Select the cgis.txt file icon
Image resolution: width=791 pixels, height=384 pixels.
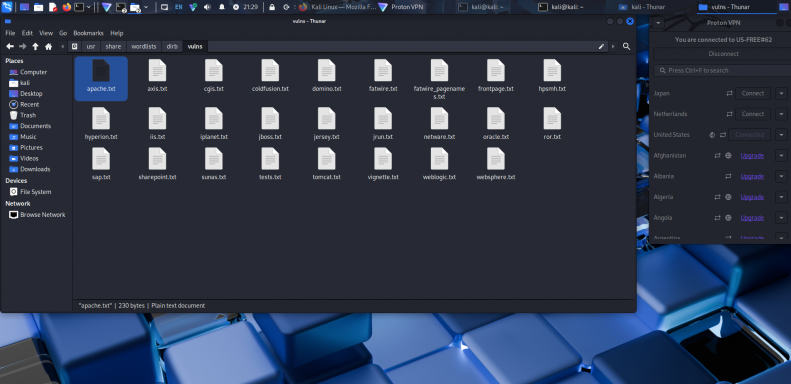(x=214, y=71)
